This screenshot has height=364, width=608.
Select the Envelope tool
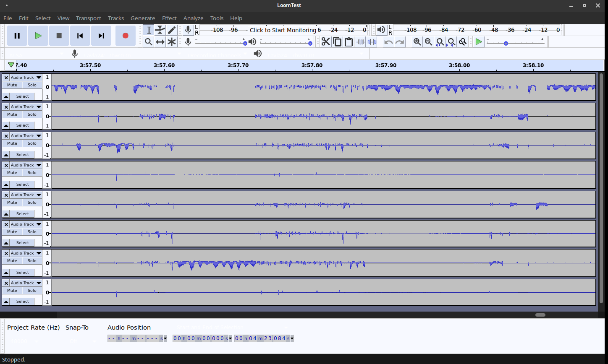click(160, 30)
